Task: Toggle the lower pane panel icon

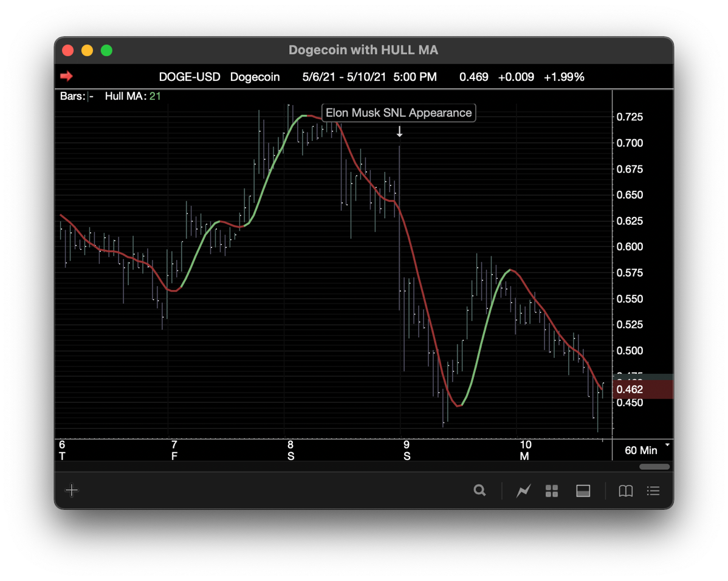Action: (x=583, y=490)
